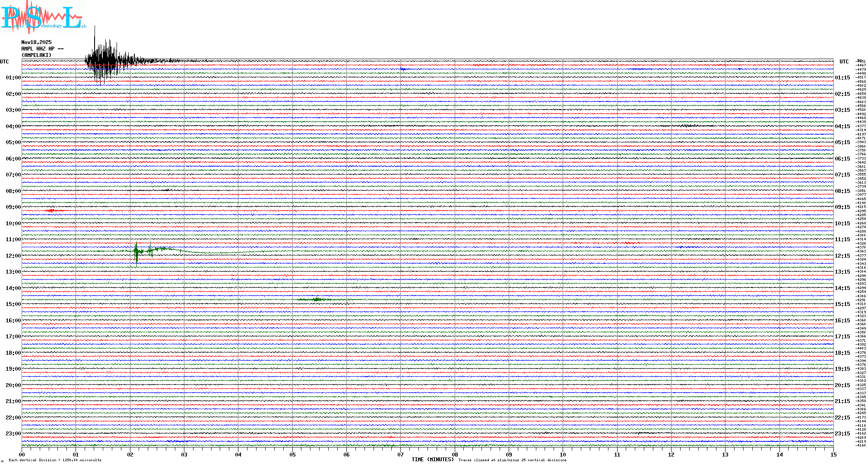Screen dimensions: 868x466
Task: Click the right UTC axis label
Action: point(844,62)
